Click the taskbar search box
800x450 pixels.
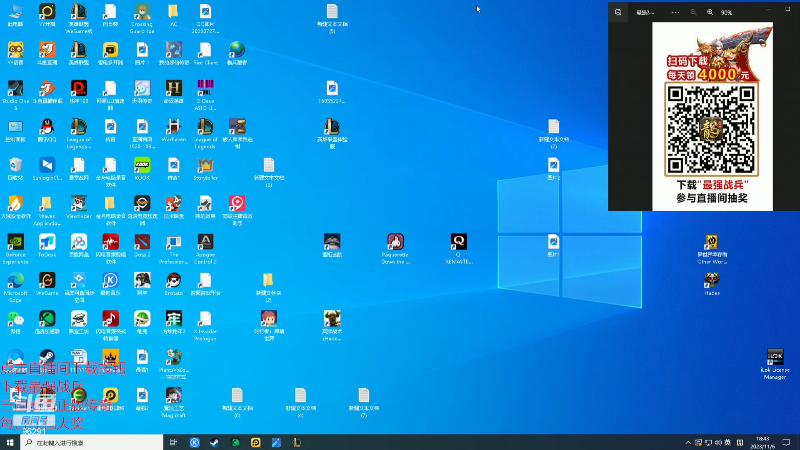pyautogui.click(x=92, y=442)
